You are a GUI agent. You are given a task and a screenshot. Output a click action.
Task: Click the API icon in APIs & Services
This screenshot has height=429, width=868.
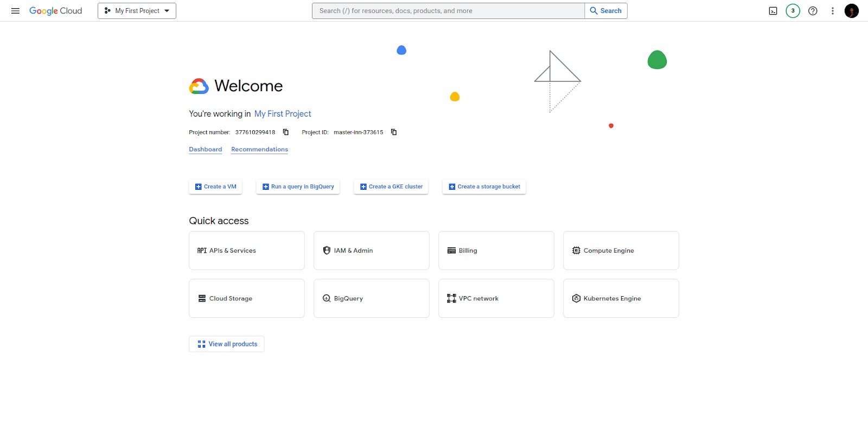coord(202,251)
